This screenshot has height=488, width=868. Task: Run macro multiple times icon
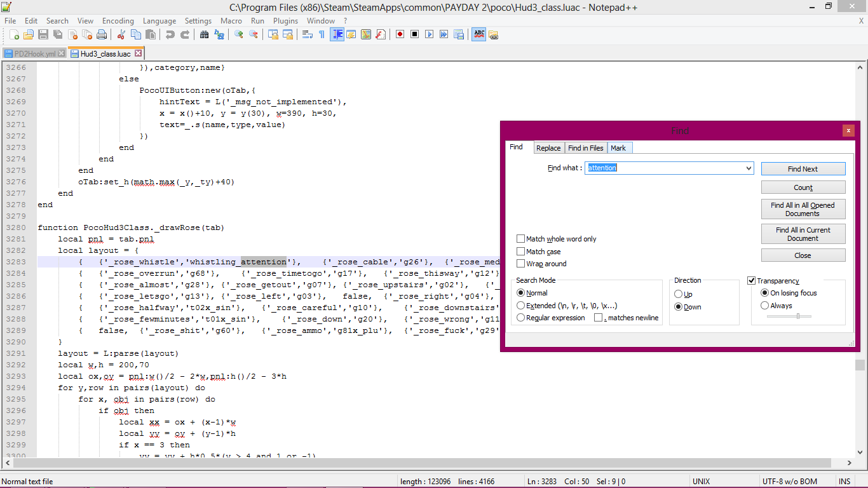[x=444, y=34]
